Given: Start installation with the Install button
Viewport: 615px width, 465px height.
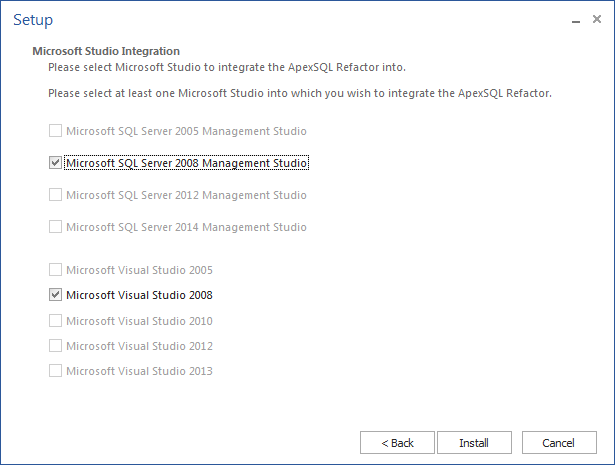Looking at the screenshot, I should tap(474, 443).
